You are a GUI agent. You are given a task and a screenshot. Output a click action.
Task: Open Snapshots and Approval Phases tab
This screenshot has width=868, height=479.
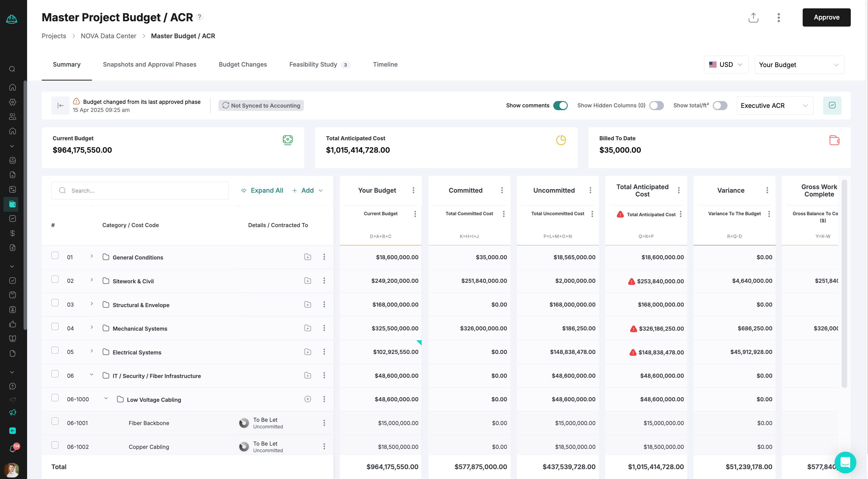[150, 64]
